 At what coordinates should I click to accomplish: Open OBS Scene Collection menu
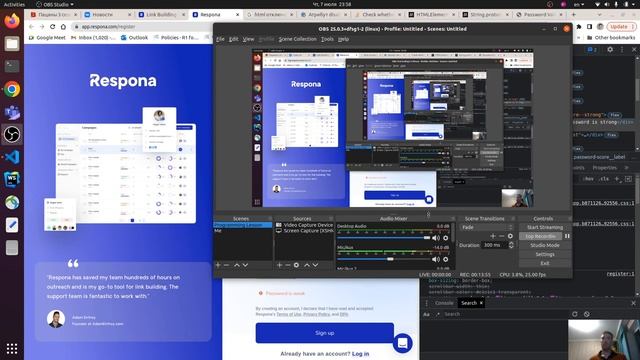pyautogui.click(x=297, y=39)
